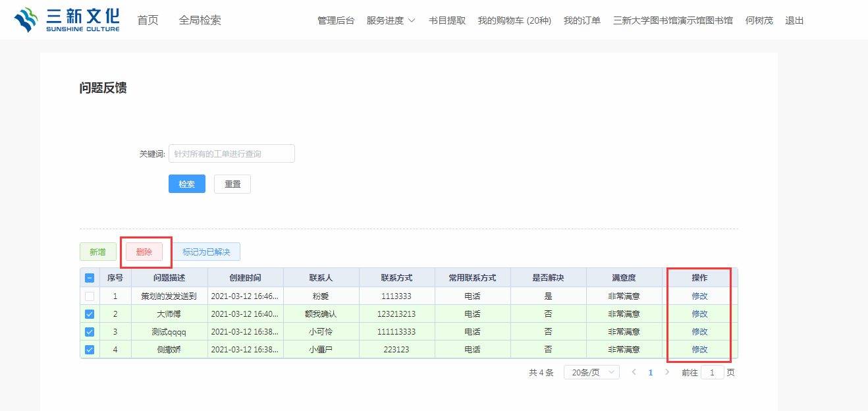Toggle the select-all header checkbox

click(90, 278)
